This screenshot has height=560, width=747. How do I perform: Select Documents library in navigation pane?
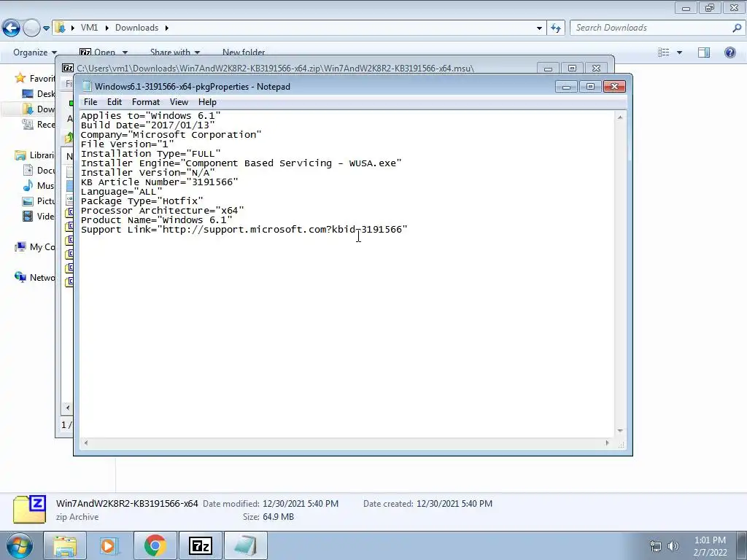point(39,171)
